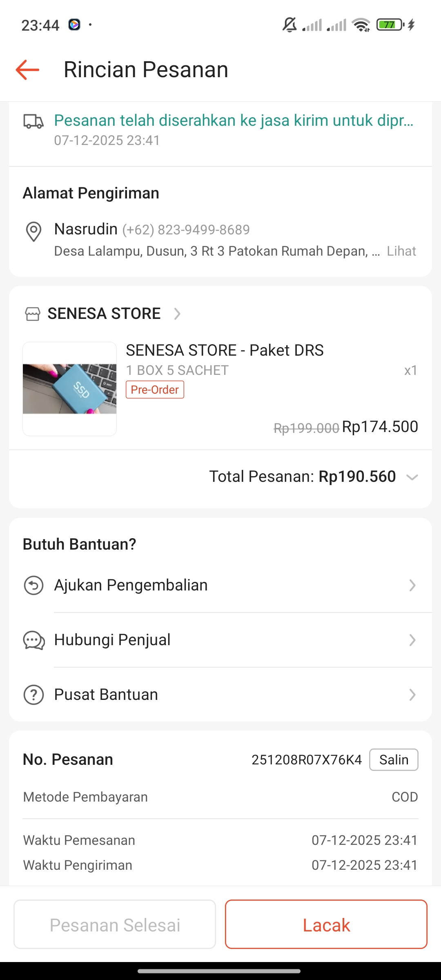Open Ajukan Pengembalian chevron

click(x=412, y=585)
